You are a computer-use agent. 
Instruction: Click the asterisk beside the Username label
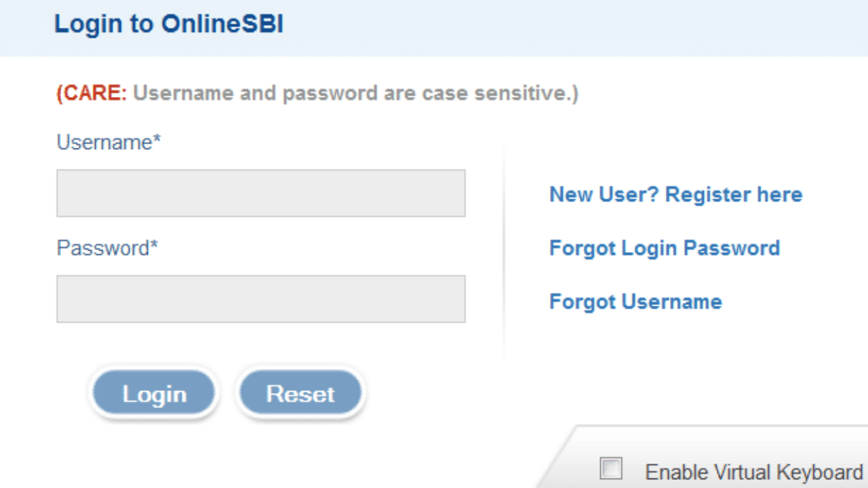point(157,140)
